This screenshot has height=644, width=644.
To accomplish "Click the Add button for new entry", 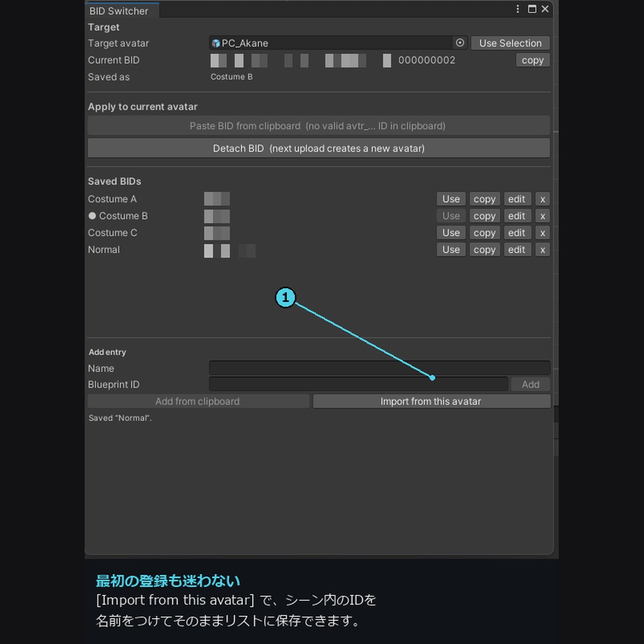I will (x=530, y=384).
